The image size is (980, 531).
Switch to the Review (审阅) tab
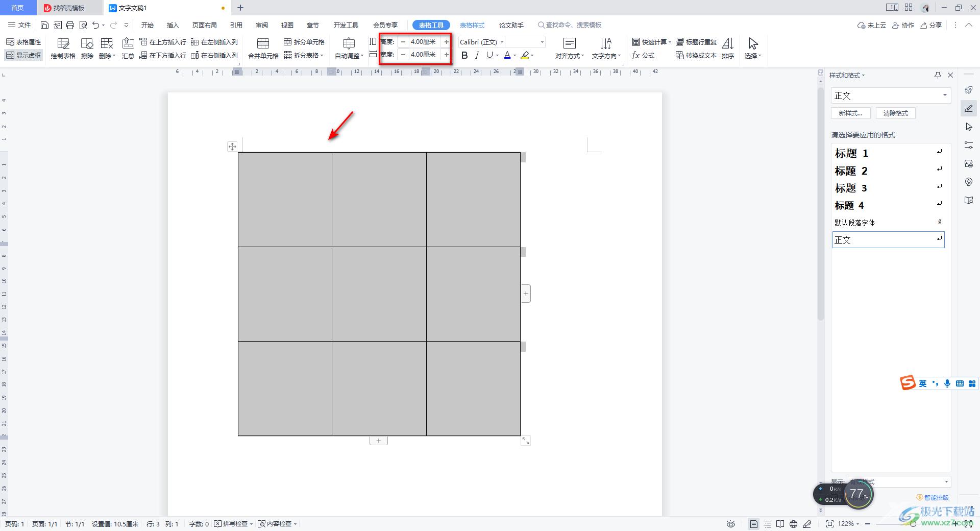tap(262, 25)
